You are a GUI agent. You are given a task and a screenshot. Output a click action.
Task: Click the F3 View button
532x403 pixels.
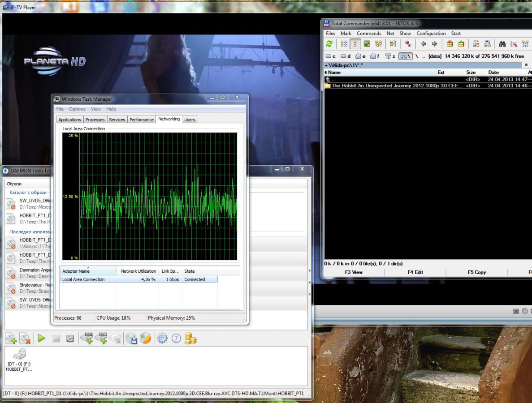(354, 272)
